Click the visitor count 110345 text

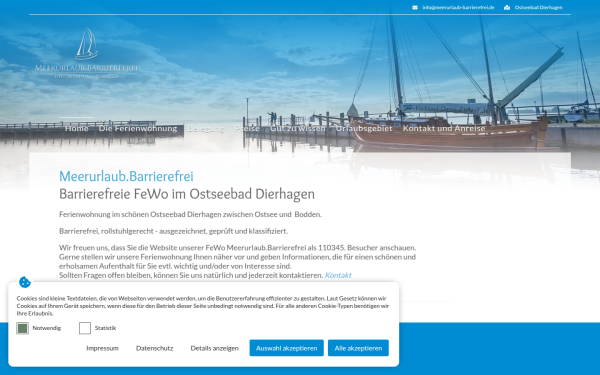pos(331,248)
